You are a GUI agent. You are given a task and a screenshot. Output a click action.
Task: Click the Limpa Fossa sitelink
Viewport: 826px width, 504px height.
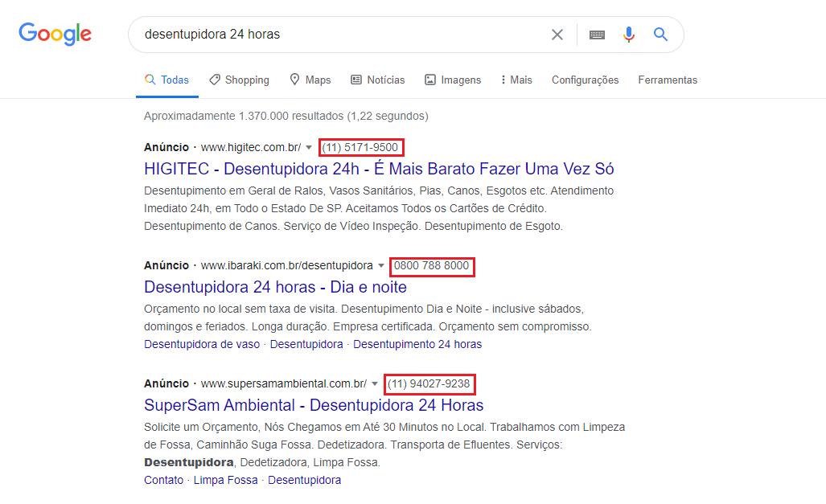pos(225,481)
